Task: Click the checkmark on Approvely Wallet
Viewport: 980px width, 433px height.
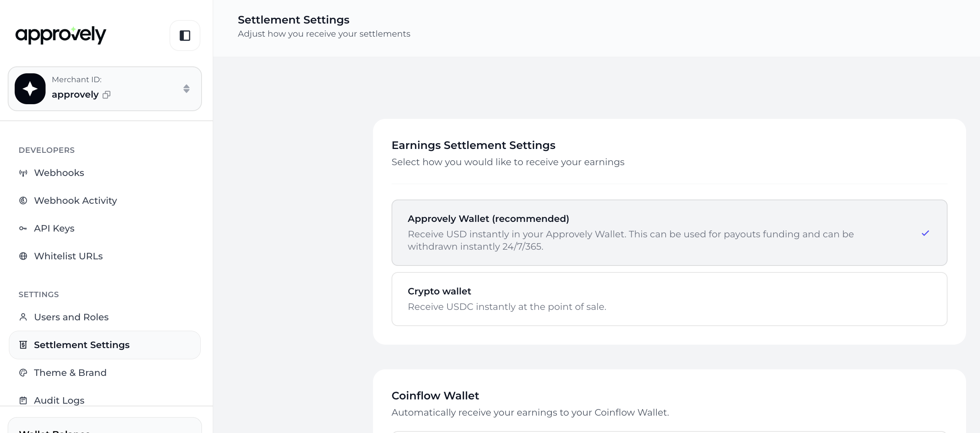Action: [925, 233]
